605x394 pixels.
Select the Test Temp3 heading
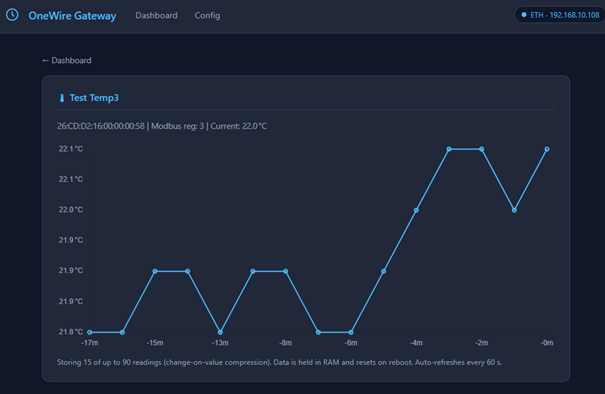pyautogui.click(x=94, y=98)
